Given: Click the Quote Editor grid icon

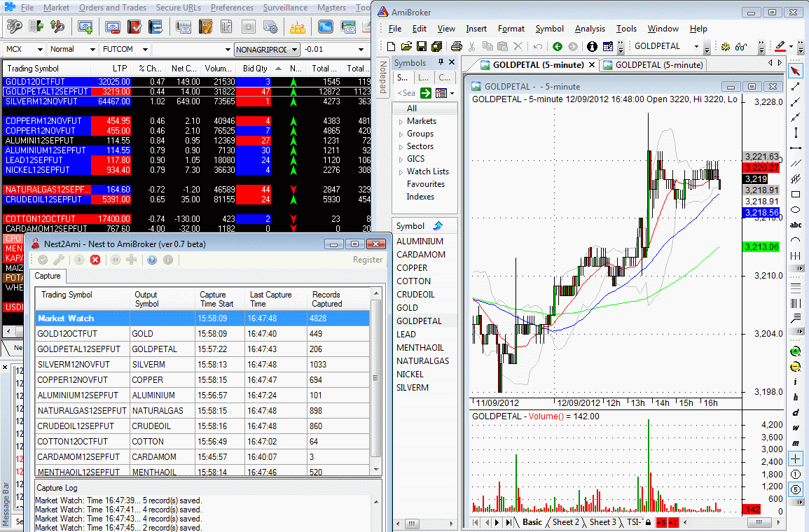Looking at the screenshot, I should point(608,46).
